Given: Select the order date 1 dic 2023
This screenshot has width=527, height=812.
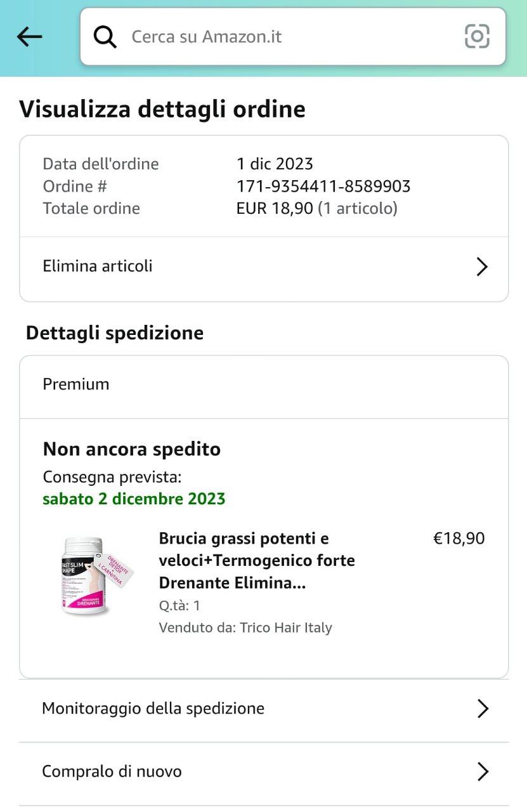Looking at the screenshot, I should pos(275,164).
